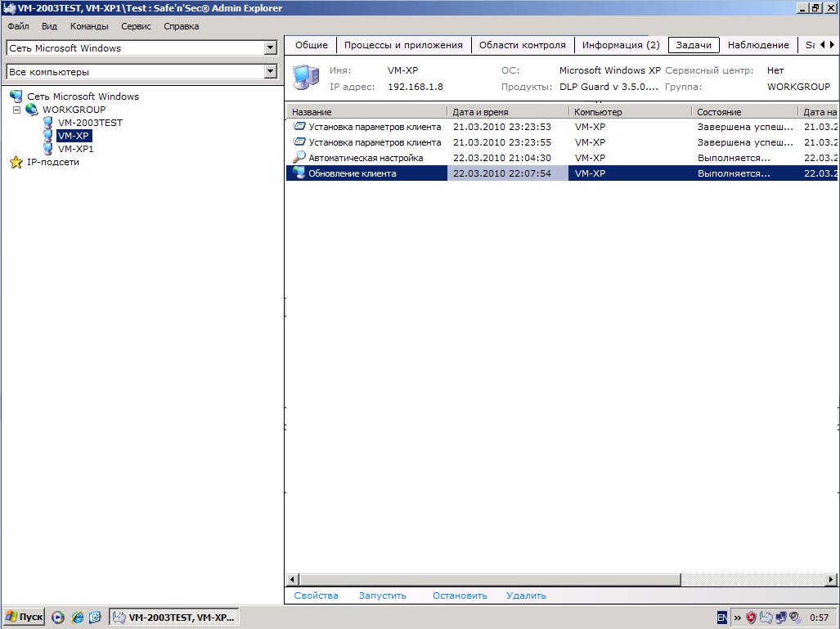Open the Команды menu

[x=89, y=26]
